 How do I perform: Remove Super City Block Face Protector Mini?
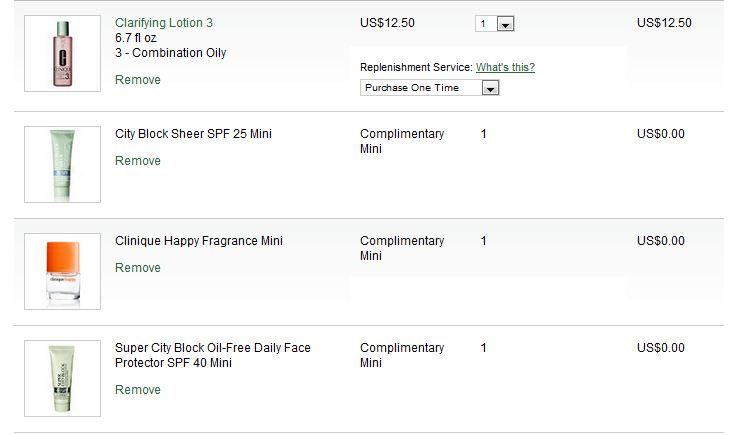(x=138, y=390)
